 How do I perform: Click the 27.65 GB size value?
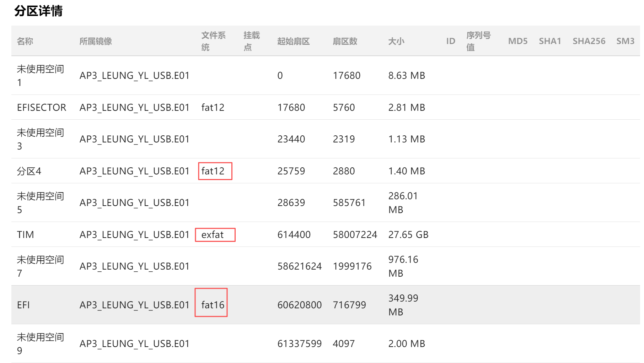point(408,234)
